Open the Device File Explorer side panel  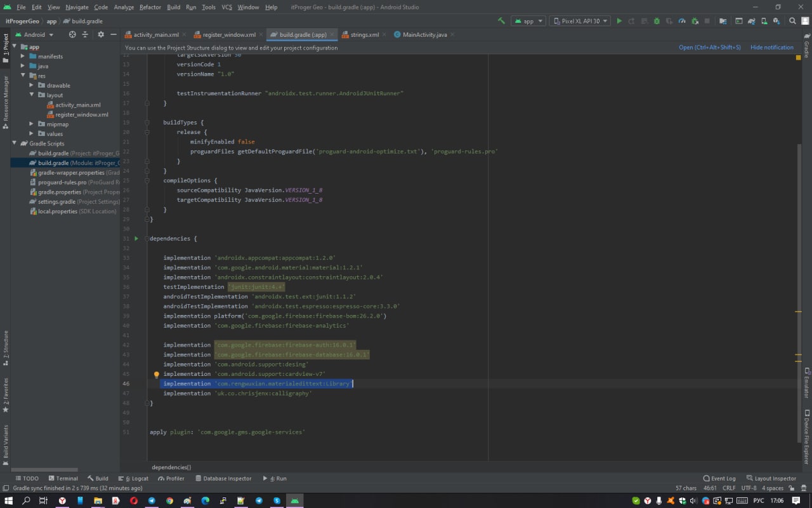806,437
